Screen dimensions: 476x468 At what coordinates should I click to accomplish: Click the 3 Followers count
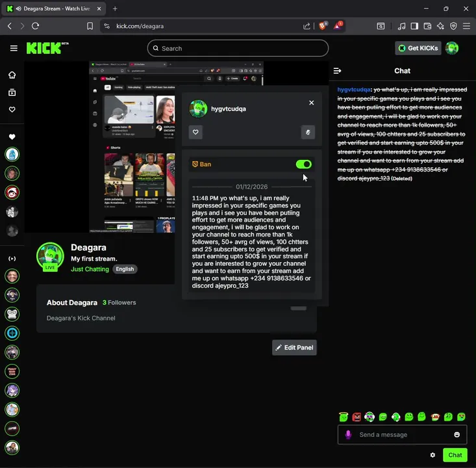(x=119, y=303)
